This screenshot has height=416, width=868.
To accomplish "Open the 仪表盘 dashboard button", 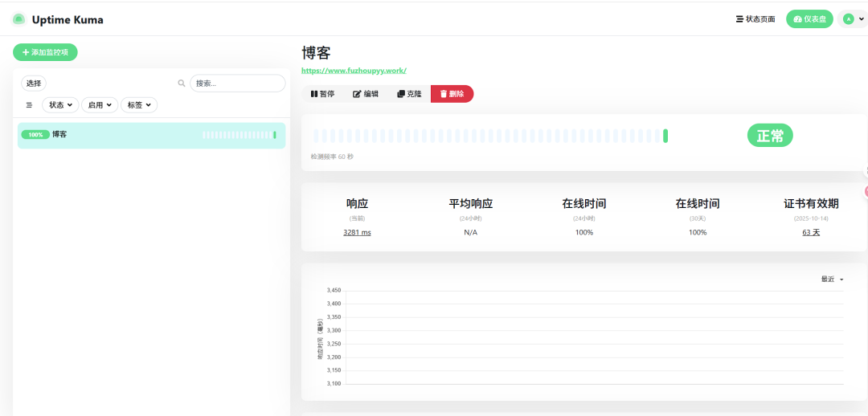I will pos(809,18).
